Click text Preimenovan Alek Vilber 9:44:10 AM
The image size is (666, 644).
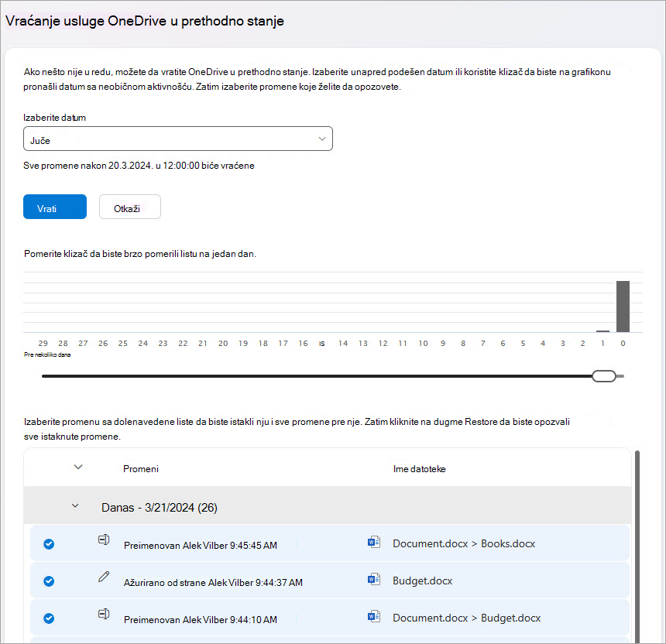(x=201, y=620)
